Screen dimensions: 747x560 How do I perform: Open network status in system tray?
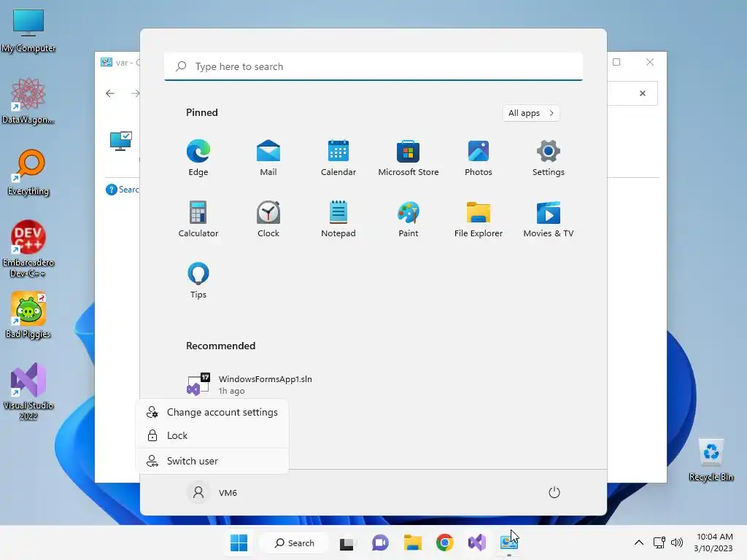click(x=659, y=542)
